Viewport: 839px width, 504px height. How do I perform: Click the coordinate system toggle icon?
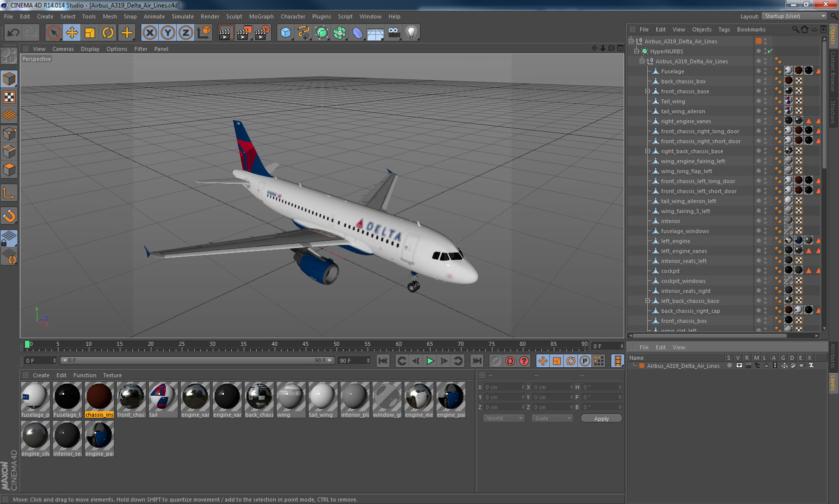(x=204, y=33)
